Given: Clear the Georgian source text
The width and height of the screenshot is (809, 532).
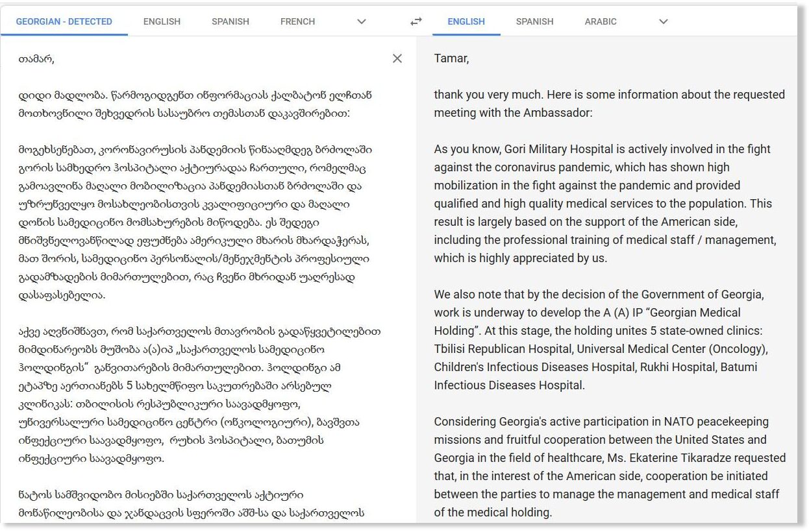Looking at the screenshot, I should click(397, 58).
